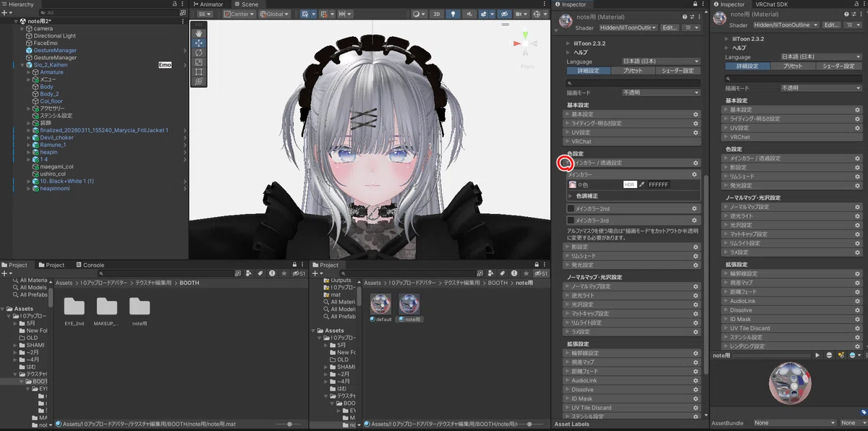Toggle scene lighting bulb button

[x=453, y=14]
